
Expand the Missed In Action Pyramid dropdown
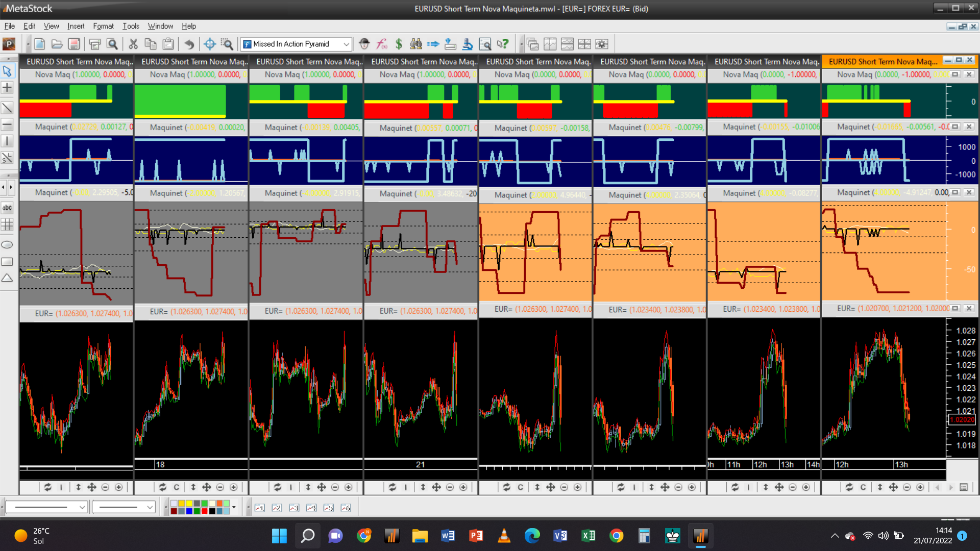tap(346, 44)
